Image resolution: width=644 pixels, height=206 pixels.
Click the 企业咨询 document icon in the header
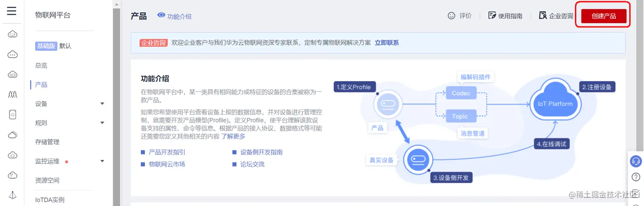pyautogui.click(x=543, y=16)
